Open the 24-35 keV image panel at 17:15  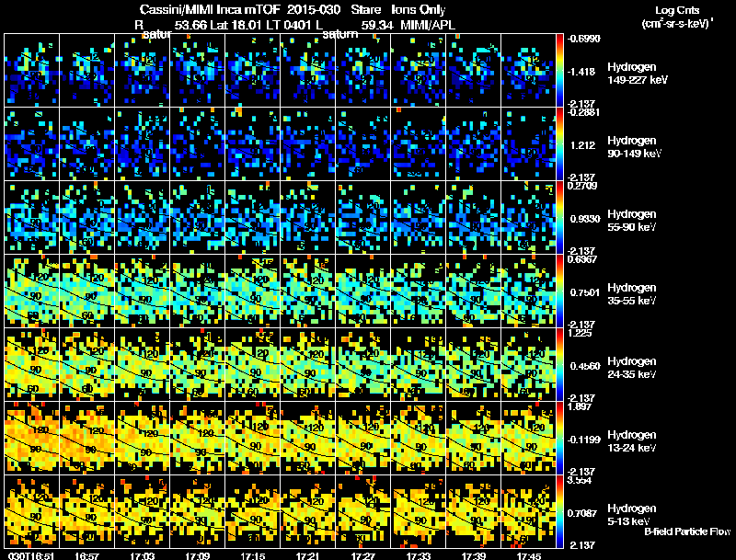[252, 365]
